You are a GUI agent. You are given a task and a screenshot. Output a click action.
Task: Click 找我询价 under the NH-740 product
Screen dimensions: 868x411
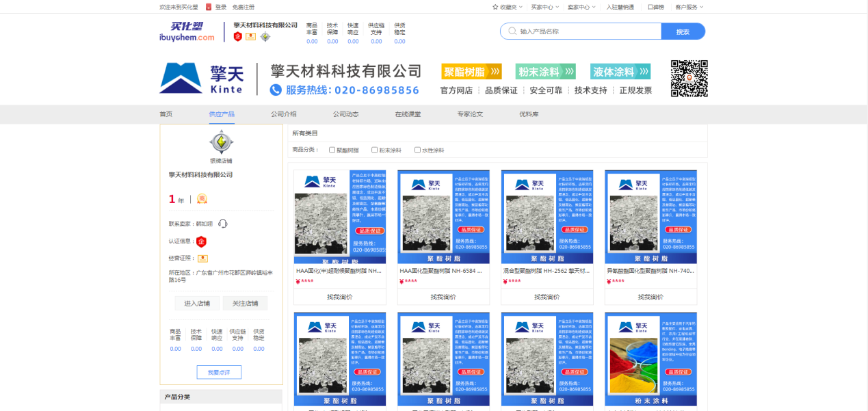(x=650, y=297)
